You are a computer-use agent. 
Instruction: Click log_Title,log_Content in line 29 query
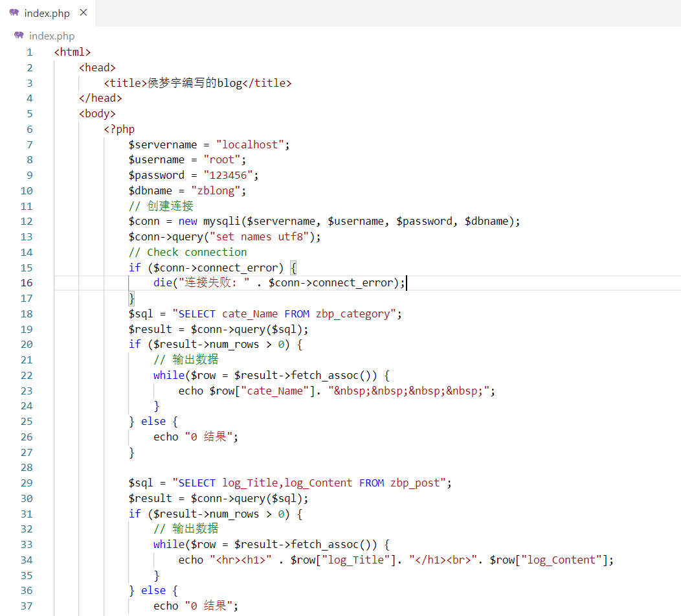pyautogui.click(x=287, y=483)
